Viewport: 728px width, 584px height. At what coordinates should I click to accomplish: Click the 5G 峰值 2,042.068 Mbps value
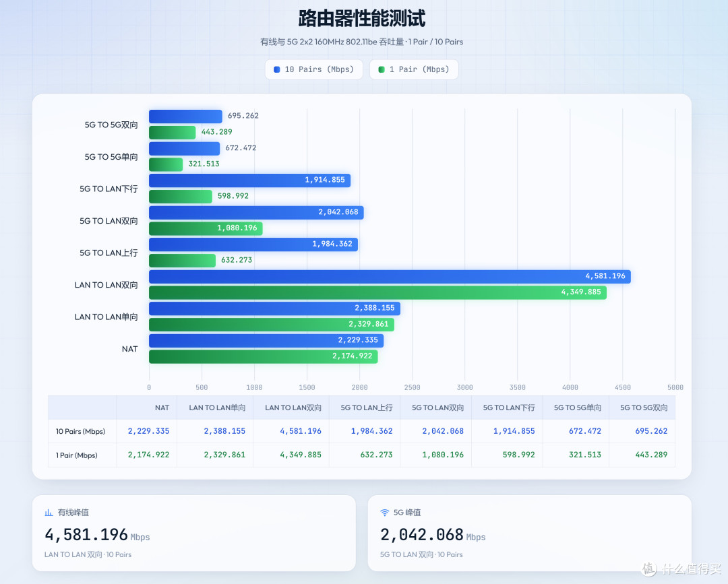pos(433,535)
